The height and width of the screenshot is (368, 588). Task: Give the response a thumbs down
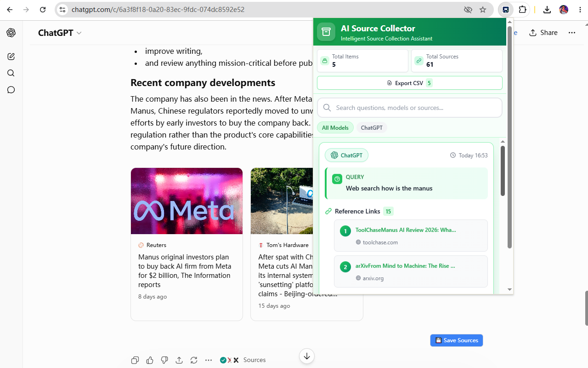click(x=164, y=360)
